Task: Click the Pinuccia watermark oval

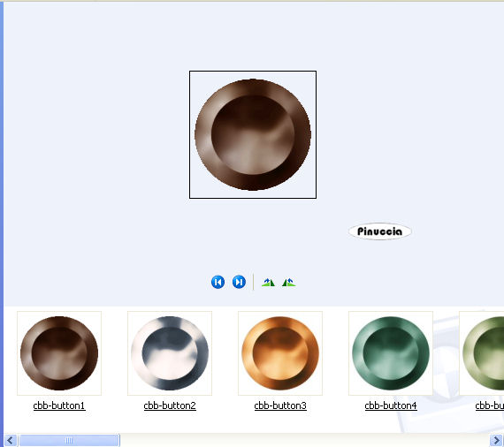Action: [x=380, y=231]
